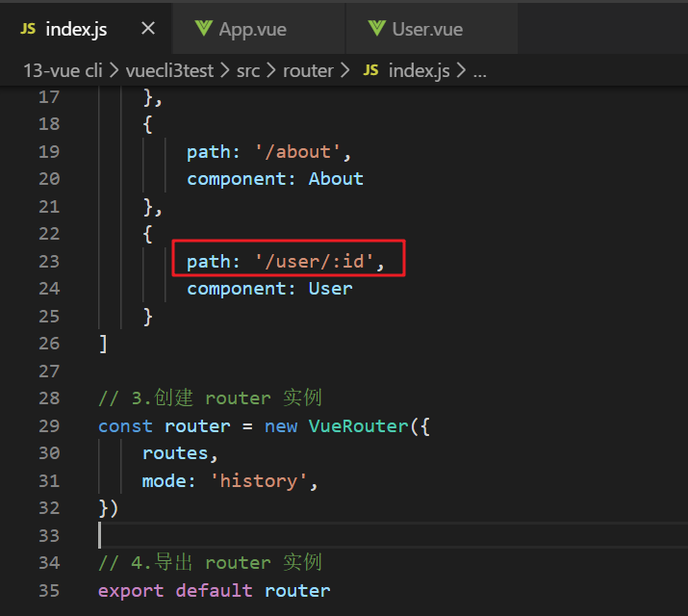The height and width of the screenshot is (616, 688).
Task: Open the User.vue tab
Action: (424, 29)
